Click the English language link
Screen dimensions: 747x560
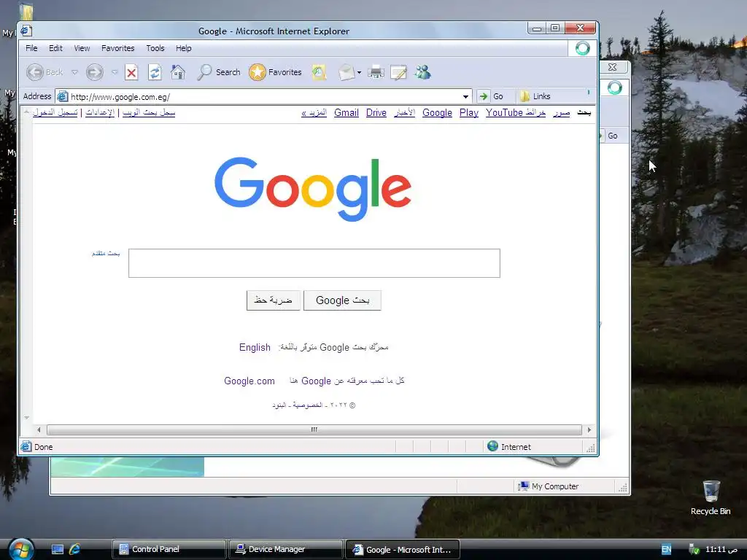tap(255, 347)
